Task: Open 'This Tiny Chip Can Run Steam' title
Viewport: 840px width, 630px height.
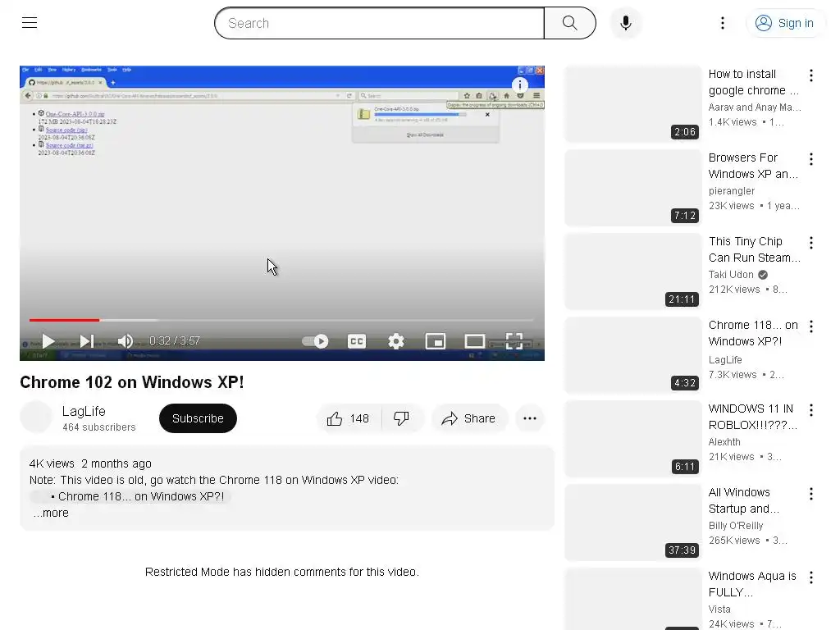Action: coord(755,249)
